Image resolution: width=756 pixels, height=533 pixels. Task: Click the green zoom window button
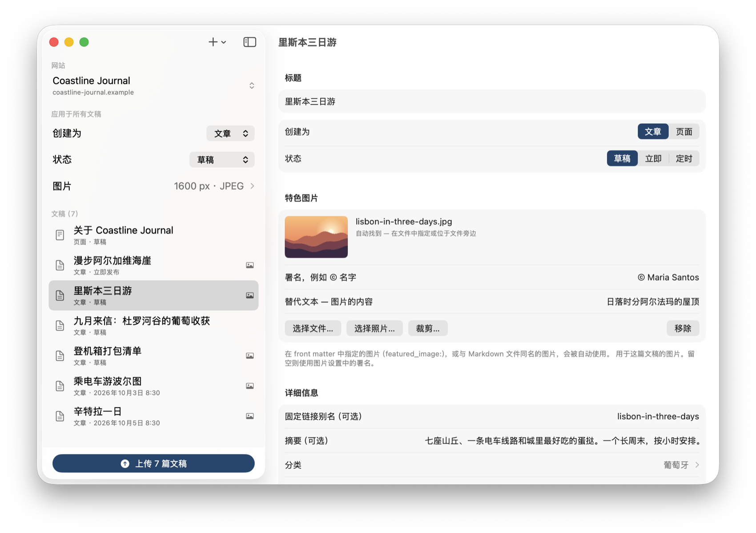pos(84,42)
